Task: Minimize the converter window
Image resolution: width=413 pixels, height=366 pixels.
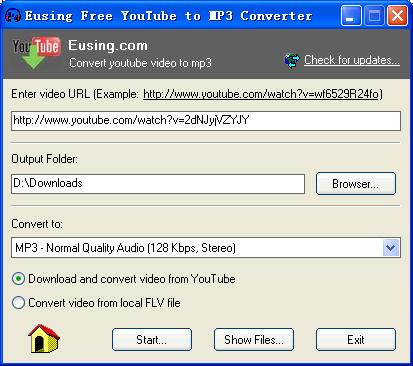Action: coord(351,15)
